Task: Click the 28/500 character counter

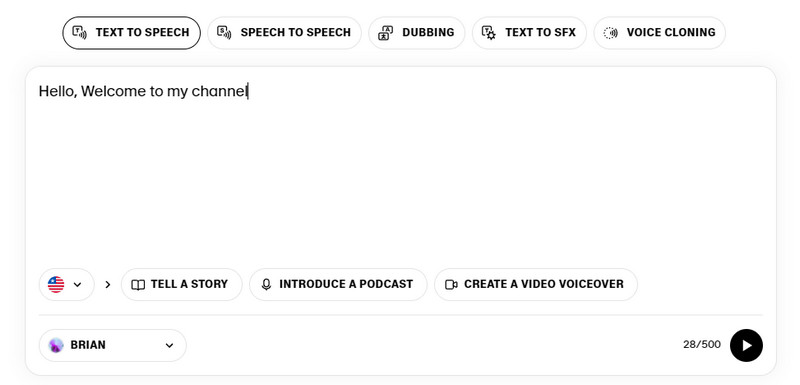Action: click(702, 345)
